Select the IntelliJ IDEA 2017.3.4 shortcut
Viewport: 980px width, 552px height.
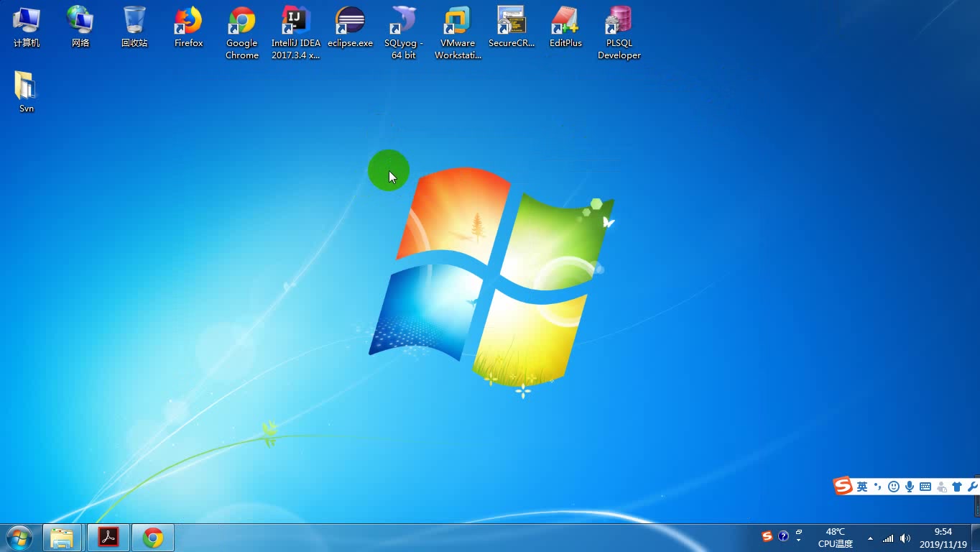pyautogui.click(x=296, y=33)
